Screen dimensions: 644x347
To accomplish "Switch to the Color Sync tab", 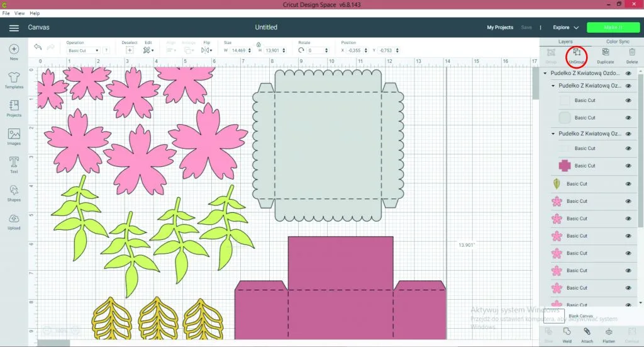I will click(618, 42).
